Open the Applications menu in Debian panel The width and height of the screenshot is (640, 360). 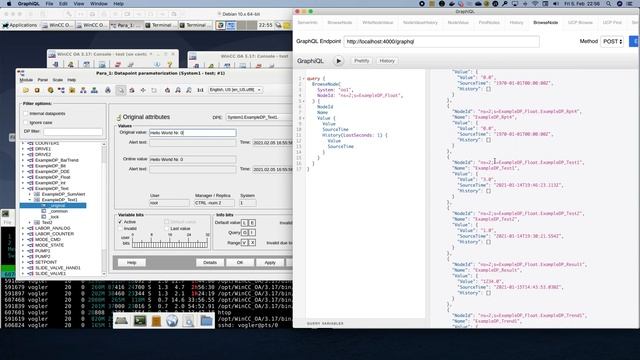tap(20, 25)
